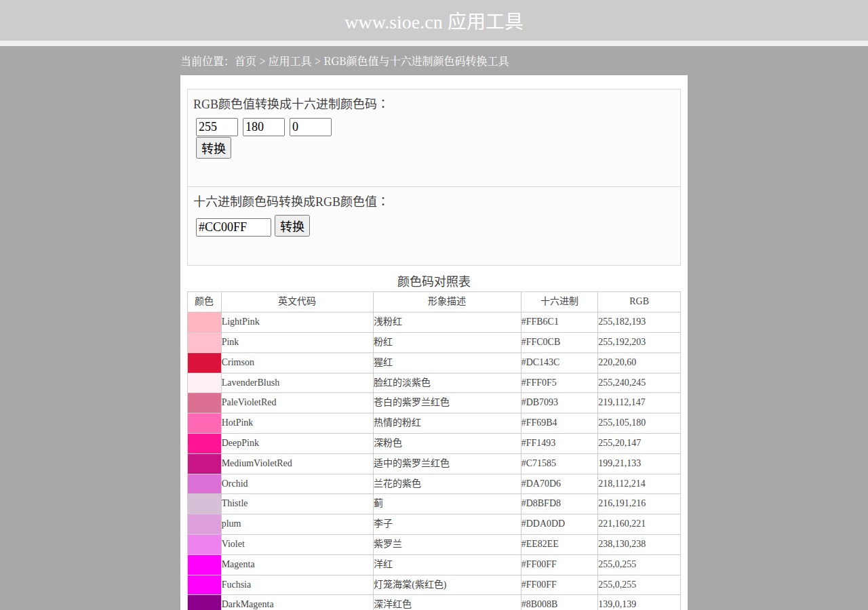Screen dimensions: 868x610
Task: Click RGB value 216,191,216
Action: coord(622,504)
